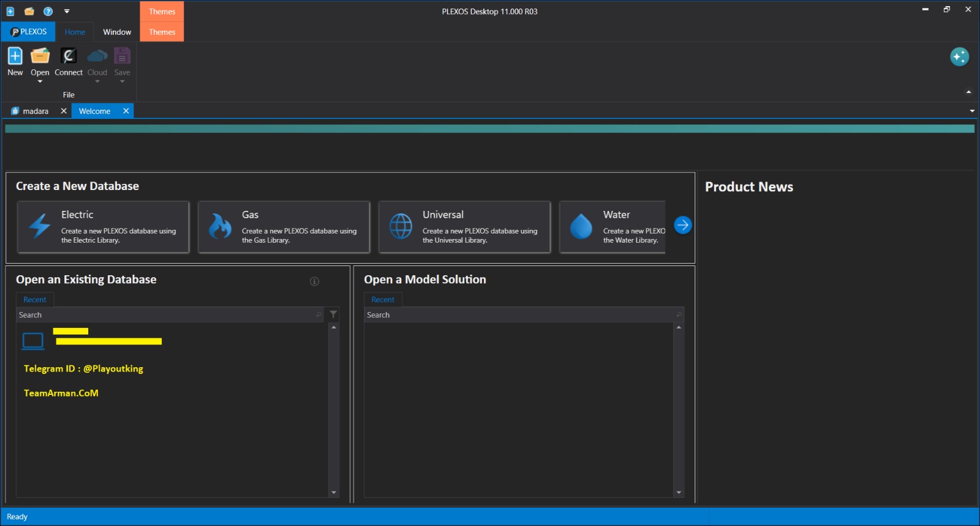Expand the dropdown arrow under Cloud
The height and width of the screenshot is (526, 980).
click(x=97, y=82)
